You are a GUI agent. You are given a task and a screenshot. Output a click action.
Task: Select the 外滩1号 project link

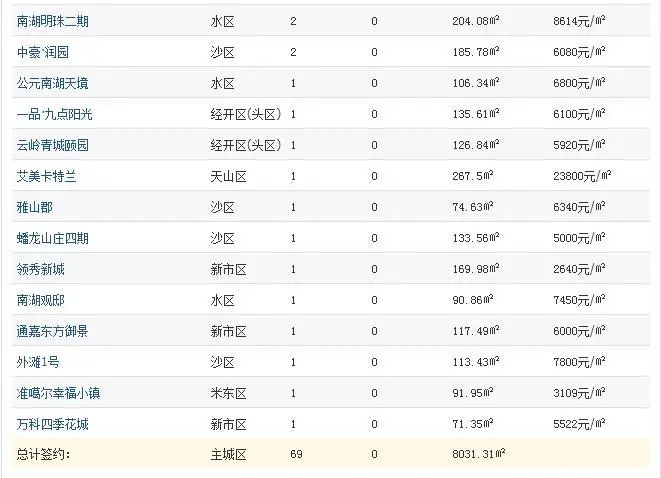click(x=38, y=362)
